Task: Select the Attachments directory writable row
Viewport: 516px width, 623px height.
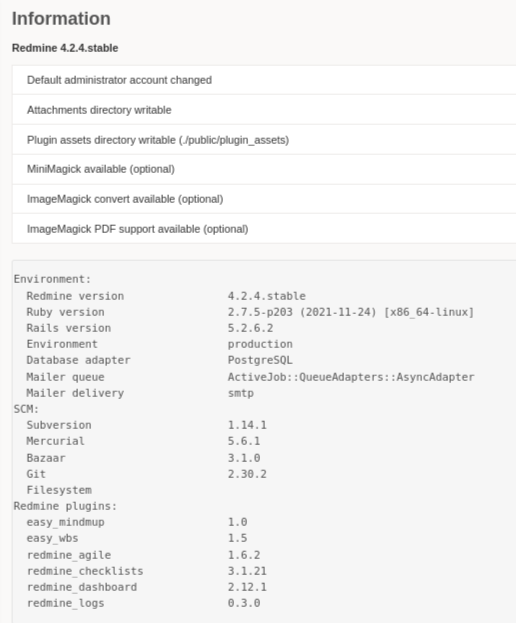Action: [x=264, y=110]
